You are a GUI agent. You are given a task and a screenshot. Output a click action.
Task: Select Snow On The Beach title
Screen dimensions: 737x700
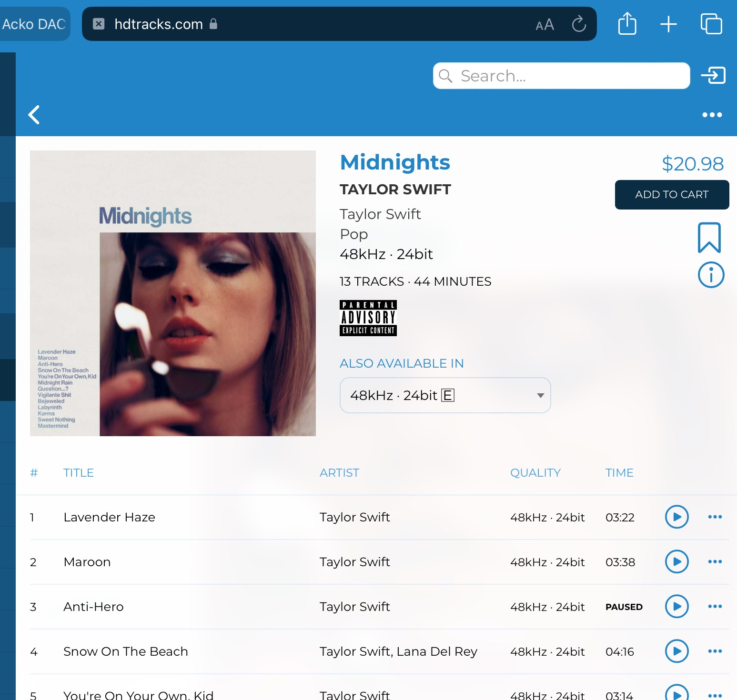pyautogui.click(x=126, y=651)
